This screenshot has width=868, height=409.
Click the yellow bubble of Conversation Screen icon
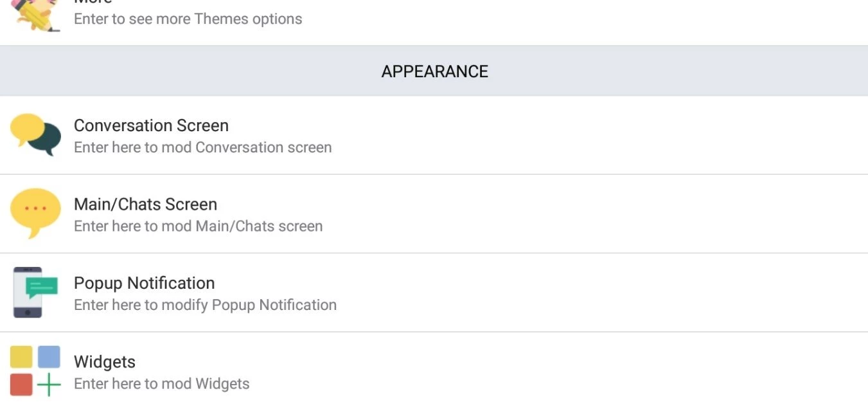26,128
